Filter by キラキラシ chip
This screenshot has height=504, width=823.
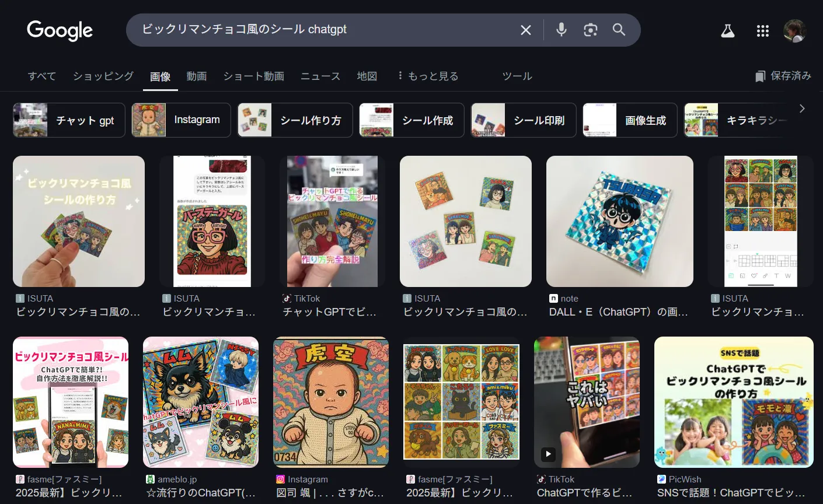click(737, 120)
